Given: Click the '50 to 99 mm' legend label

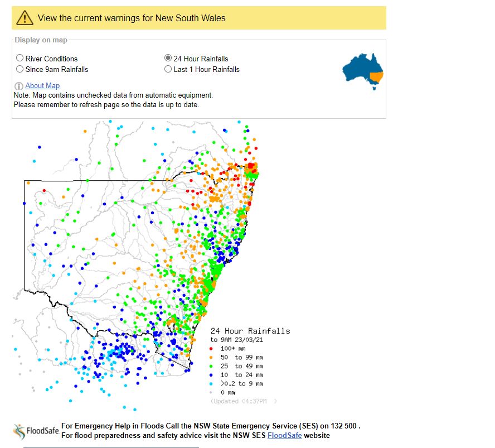Looking at the screenshot, I should [242, 358].
